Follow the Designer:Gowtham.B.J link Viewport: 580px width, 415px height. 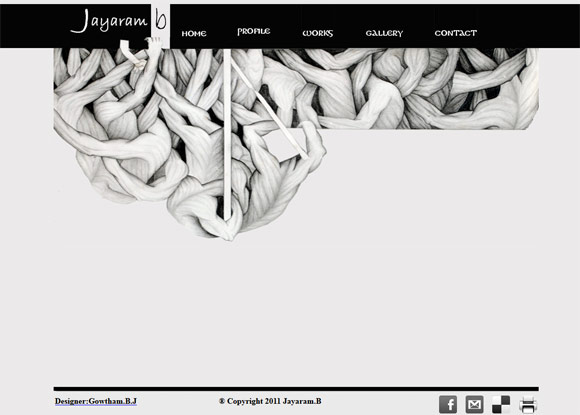[x=96, y=401]
